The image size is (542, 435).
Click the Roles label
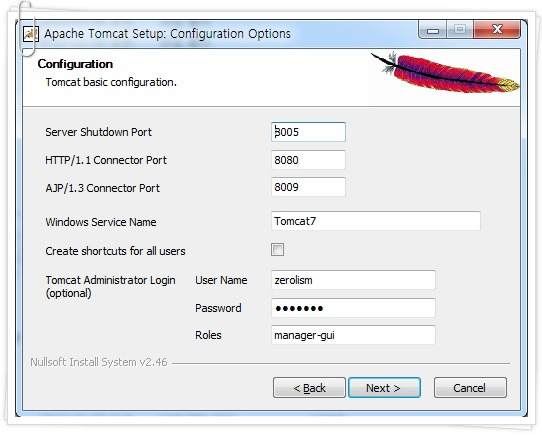click(208, 335)
